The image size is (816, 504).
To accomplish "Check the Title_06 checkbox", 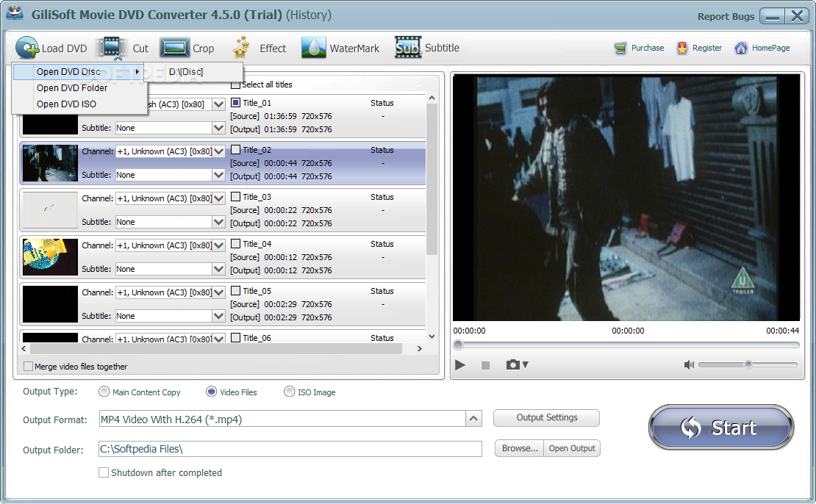I will tap(236, 337).
